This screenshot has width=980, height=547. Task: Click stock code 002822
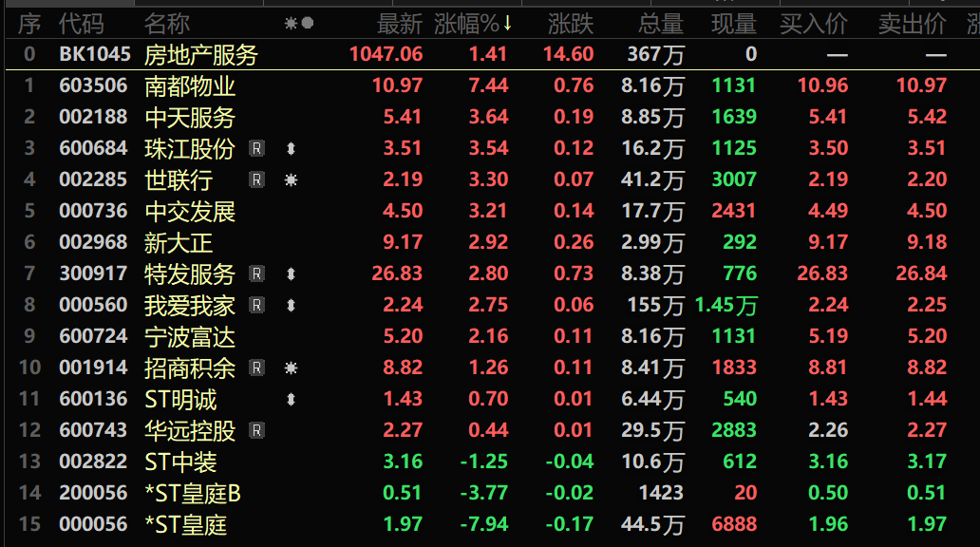point(93,462)
